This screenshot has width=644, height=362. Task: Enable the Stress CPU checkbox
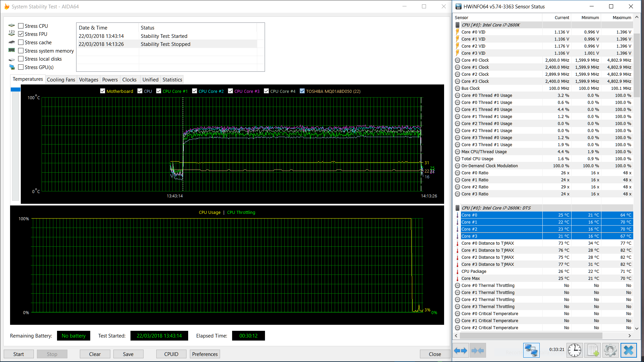tap(21, 26)
